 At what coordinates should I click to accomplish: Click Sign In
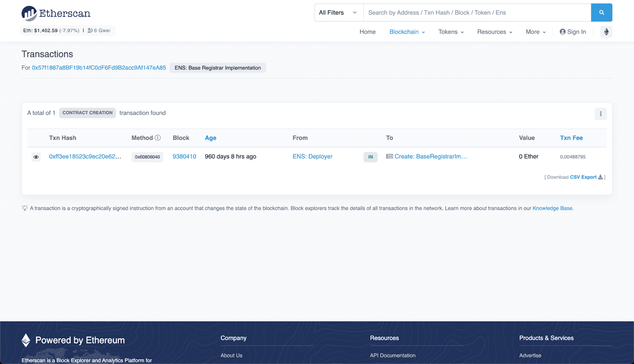[573, 32]
